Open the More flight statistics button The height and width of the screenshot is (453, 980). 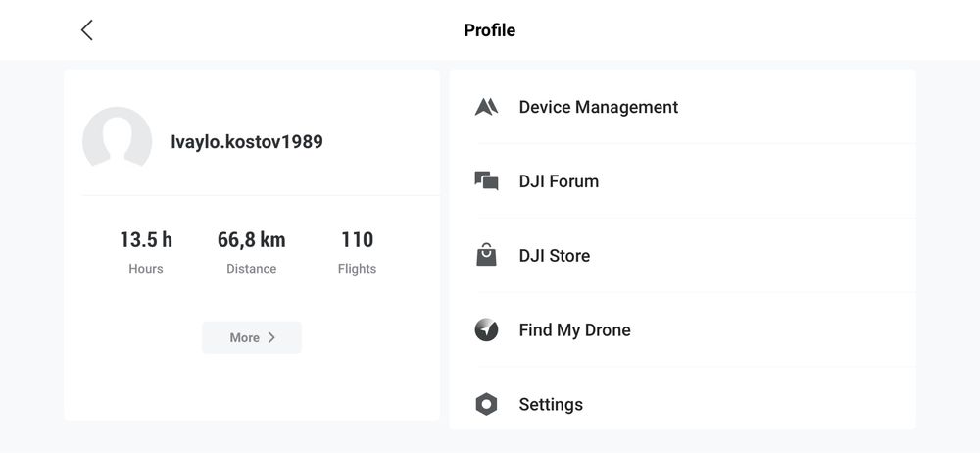tap(251, 337)
